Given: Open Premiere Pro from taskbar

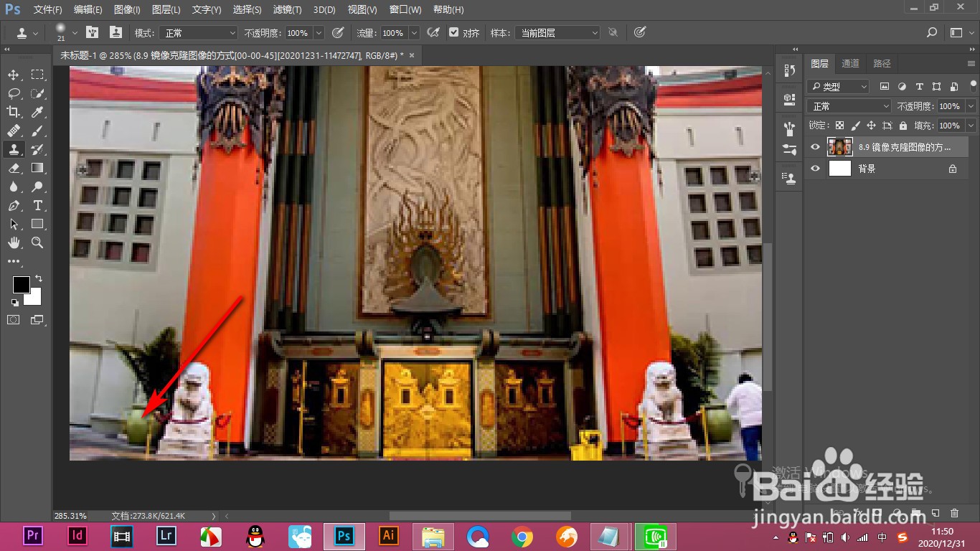Looking at the screenshot, I should tap(32, 536).
